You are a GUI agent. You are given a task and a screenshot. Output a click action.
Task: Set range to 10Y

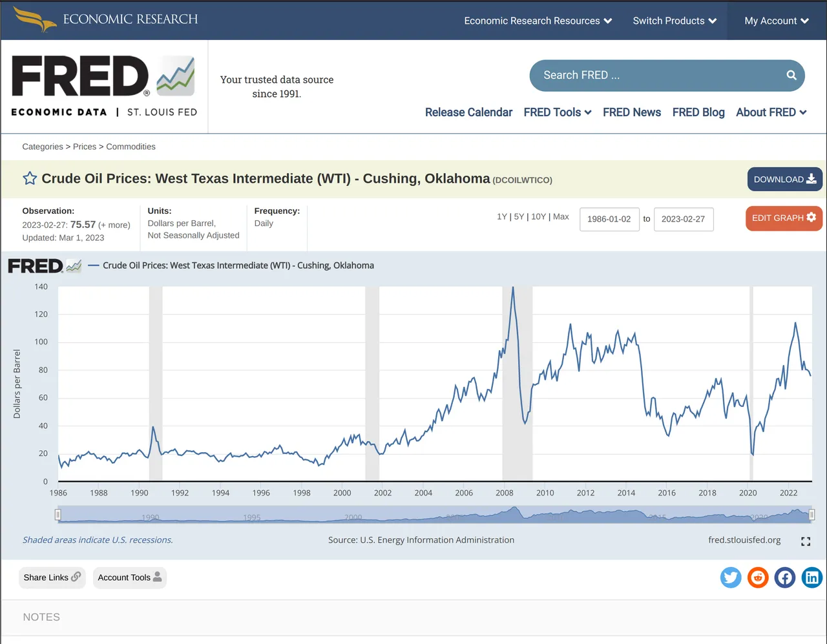(x=538, y=216)
